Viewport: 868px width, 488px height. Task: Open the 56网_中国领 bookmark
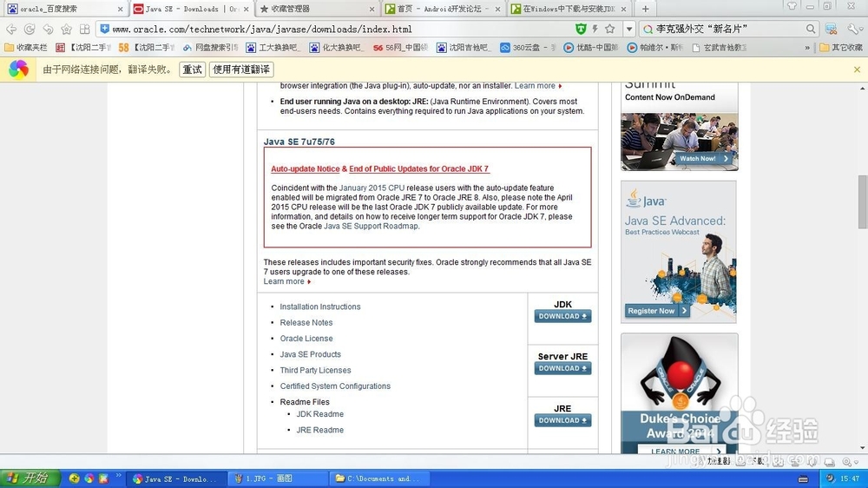click(x=400, y=48)
